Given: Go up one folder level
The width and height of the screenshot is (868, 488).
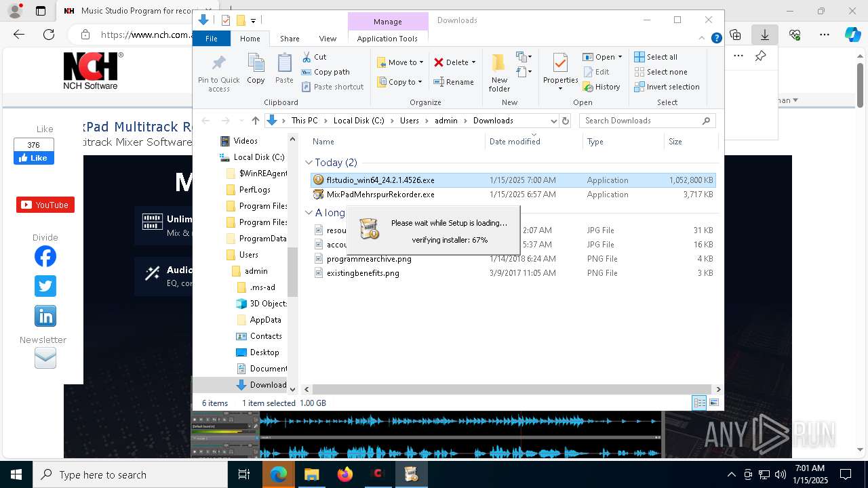Looking at the screenshot, I should tap(255, 121).
